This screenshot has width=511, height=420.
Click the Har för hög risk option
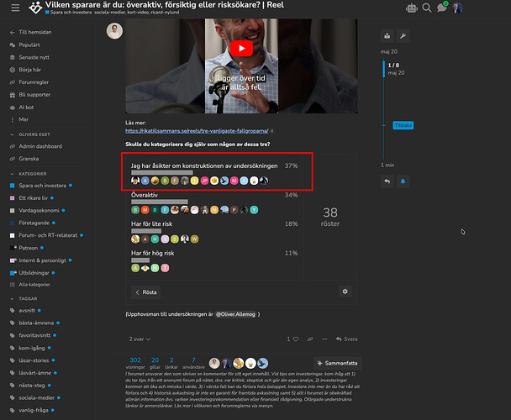[x=152, y=253]
